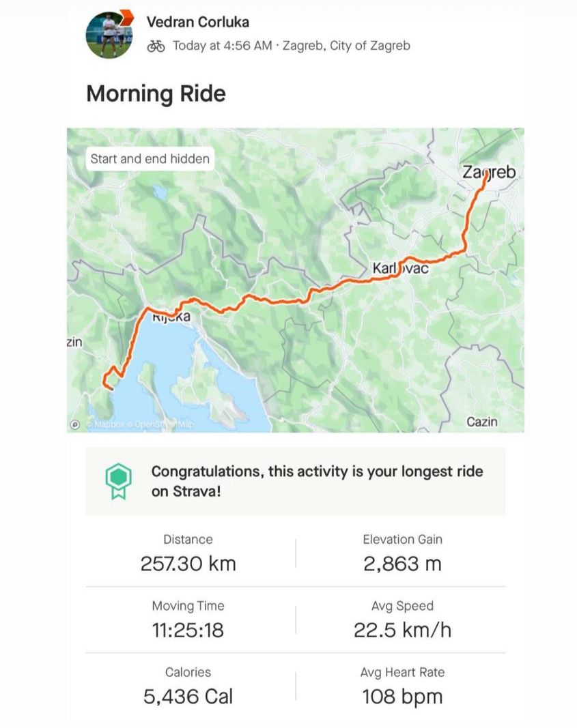Open Vedran Corluka's profile avatar

pyautogui.click(x=109, y=35)
